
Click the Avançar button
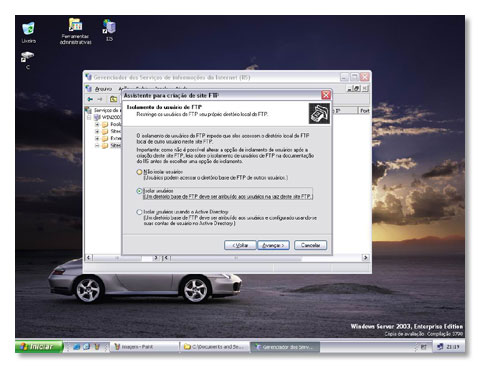click(x=273, y=245)
